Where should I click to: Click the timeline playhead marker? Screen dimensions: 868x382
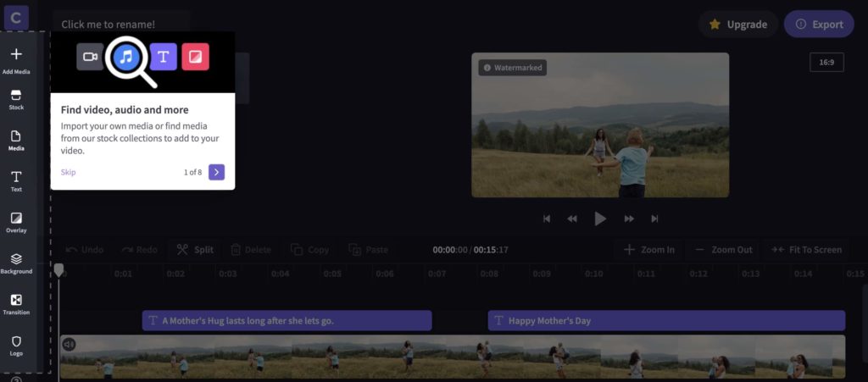click(58, 269)
